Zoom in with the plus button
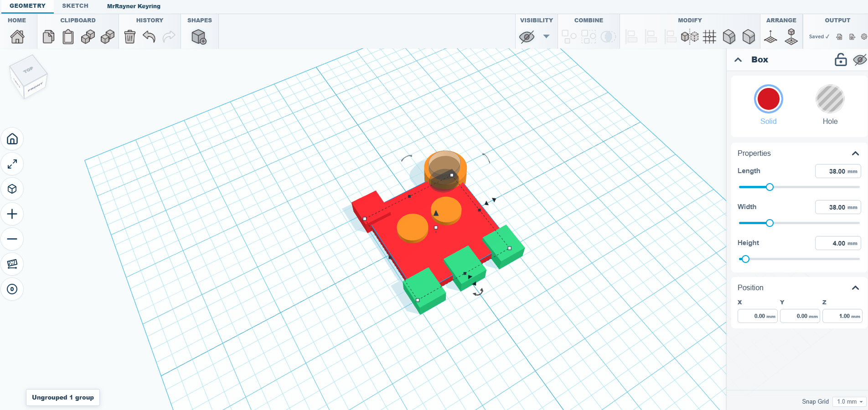The height and width of the screenshot is (410, 868). click(x=12, y=214)
